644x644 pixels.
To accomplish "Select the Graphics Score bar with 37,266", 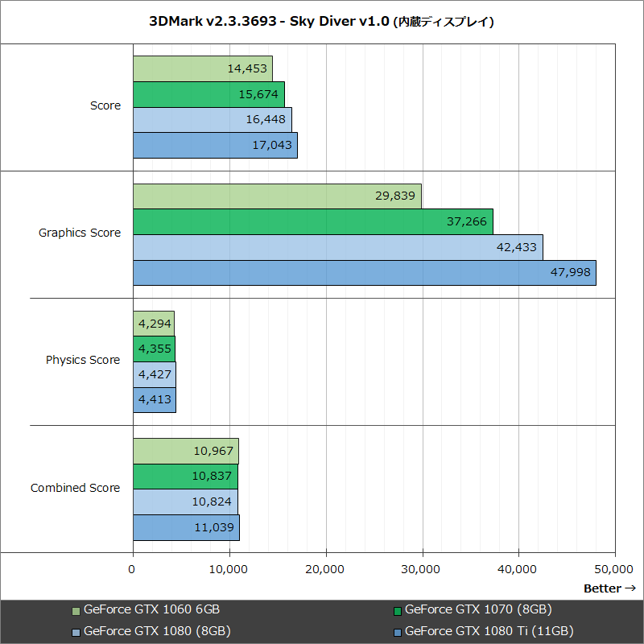I will (313, 222).
